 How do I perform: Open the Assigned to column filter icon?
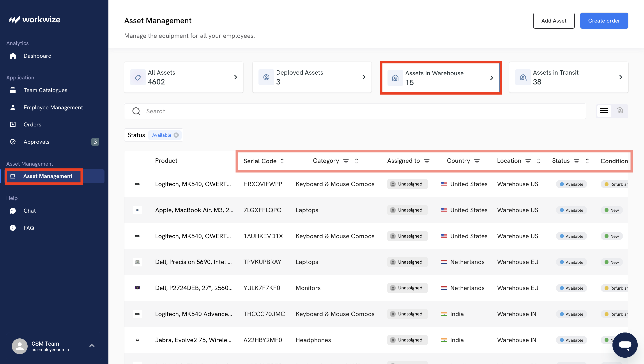coord(427,161)
